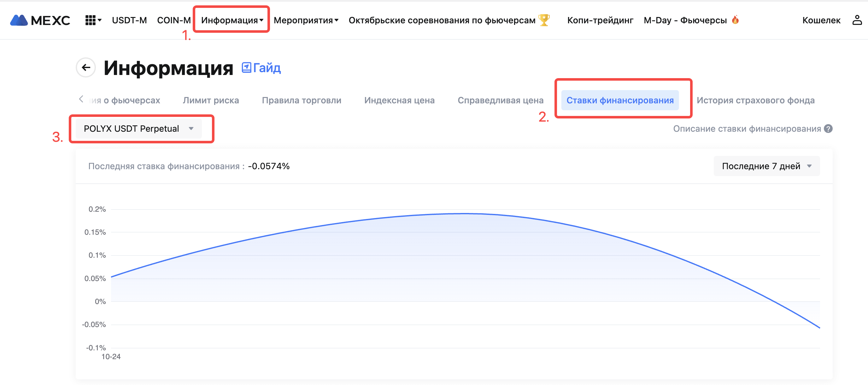Click the user profile icon
Screen dimensions: 868x385
click(x=857, y=20)
